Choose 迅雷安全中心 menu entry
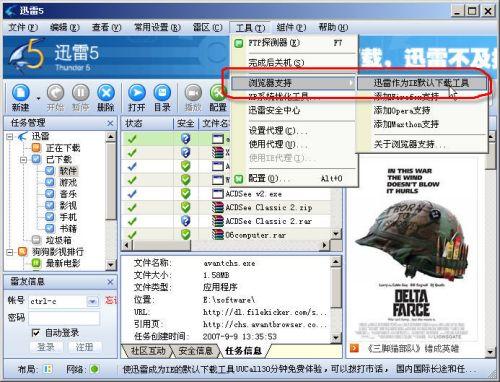The image size is (500, 382). click(x=295, y=110)
